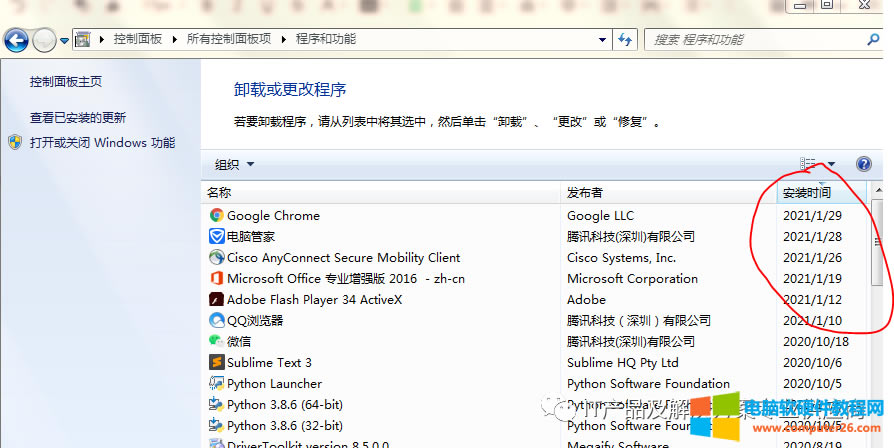Select the Python Launcher icon
Image resolution: width=894 pixels, height=448 pixels.
click(x=216, y=383)
